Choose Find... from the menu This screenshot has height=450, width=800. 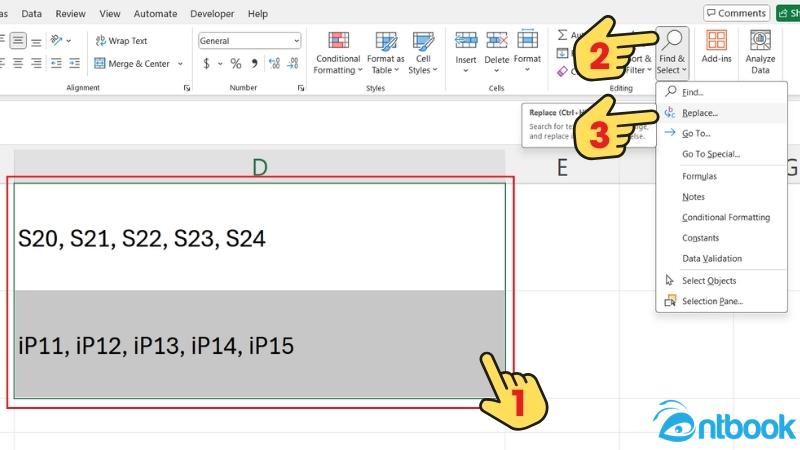click(721, 92)
